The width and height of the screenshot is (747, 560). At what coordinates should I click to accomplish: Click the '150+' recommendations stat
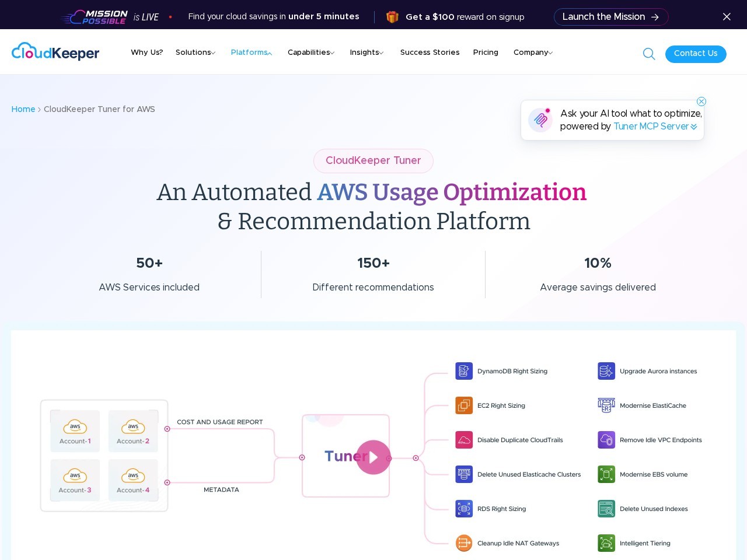pos(373,263)
